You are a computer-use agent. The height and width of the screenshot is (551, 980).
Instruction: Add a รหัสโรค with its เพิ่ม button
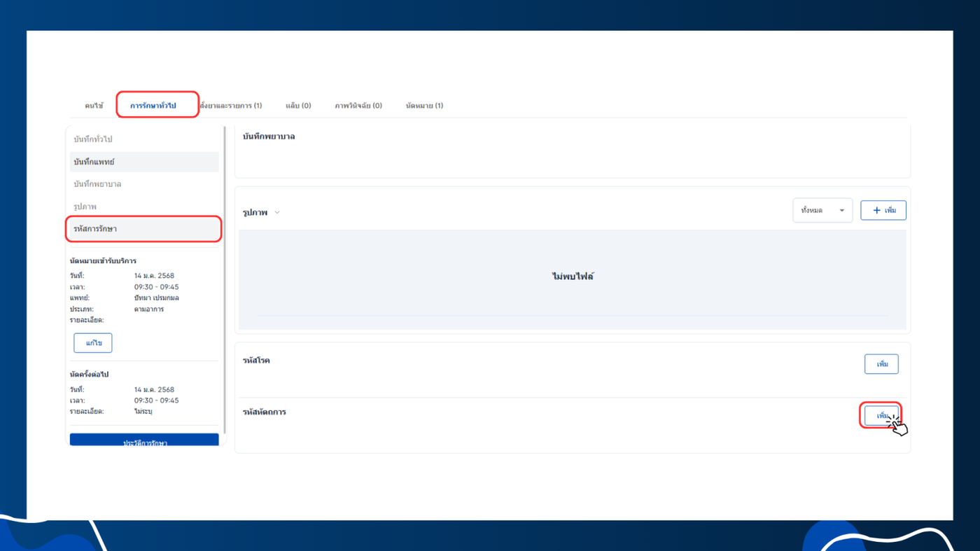(881, 364)
